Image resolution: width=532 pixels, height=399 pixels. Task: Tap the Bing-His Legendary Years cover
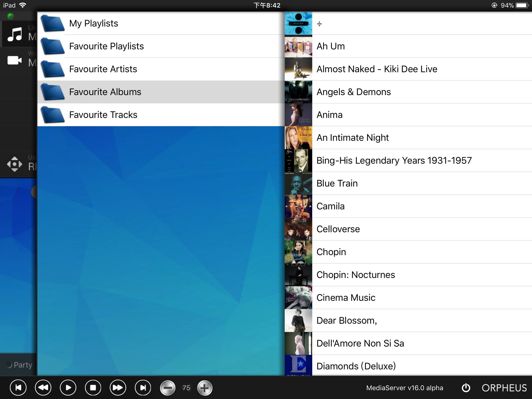click(x=298, y=161)
